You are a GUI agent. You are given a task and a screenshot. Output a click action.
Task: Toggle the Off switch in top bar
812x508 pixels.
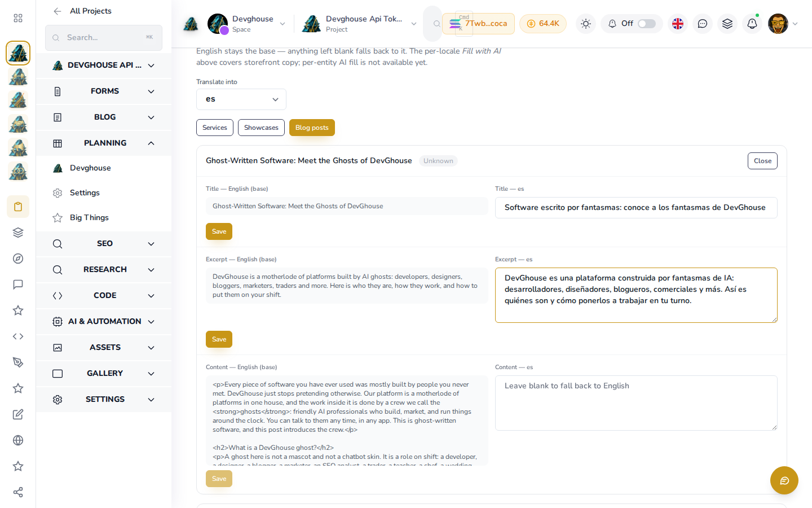(x=647, y=24)
